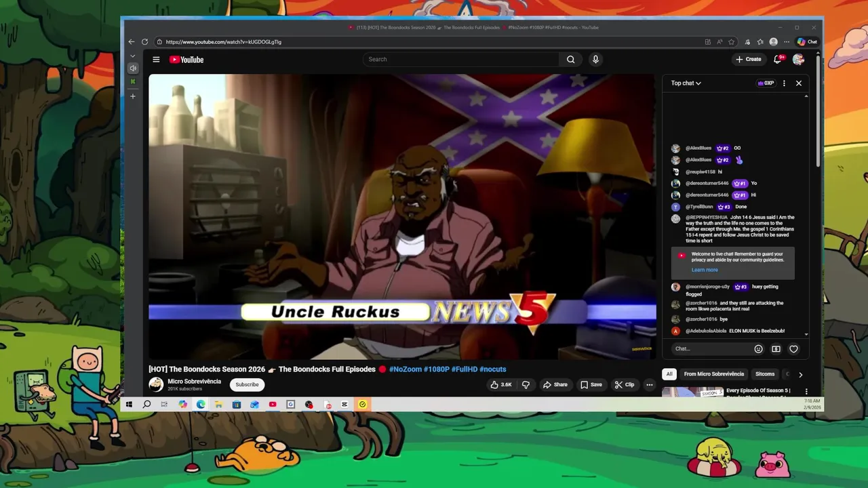The height and width of the screenshot is (488, 868).
Task: Open the Top chat dropdown
Action: [x=686, y=83]
